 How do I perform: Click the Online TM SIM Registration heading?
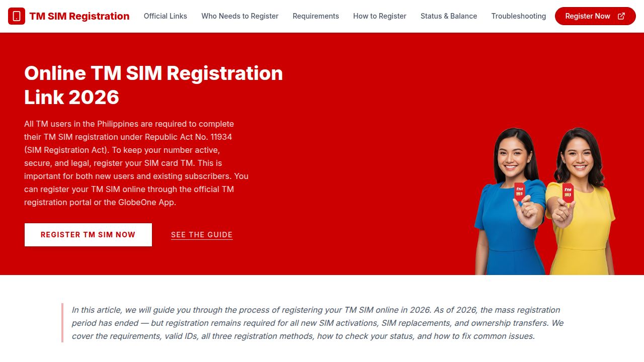click(x=153, y=85)
